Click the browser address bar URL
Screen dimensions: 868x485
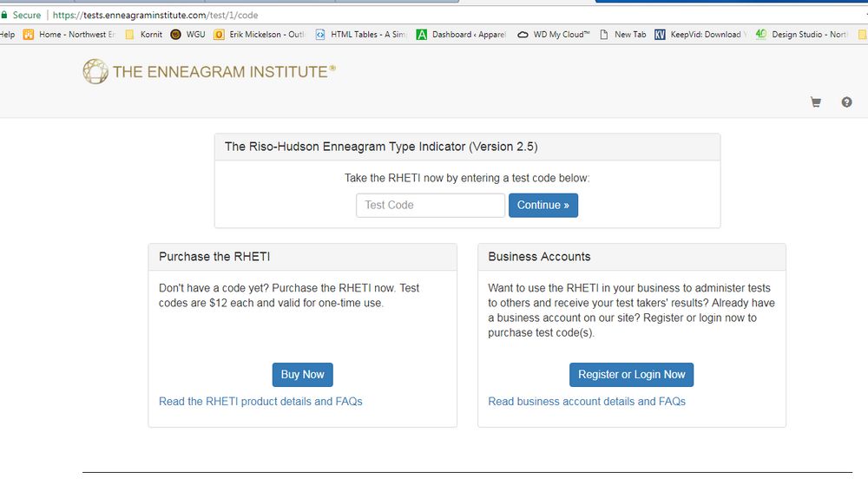(x=155, y=15)
